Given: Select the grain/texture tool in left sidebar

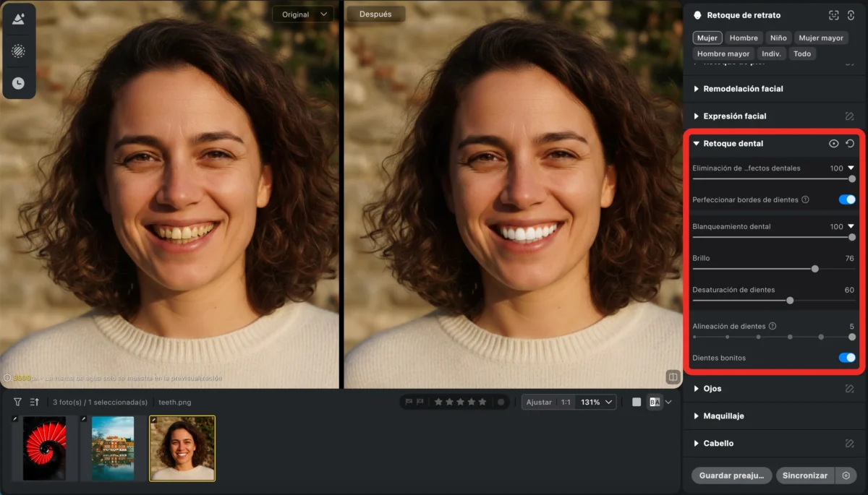Looking at the screenshot, I should click(x=18, y=51).
